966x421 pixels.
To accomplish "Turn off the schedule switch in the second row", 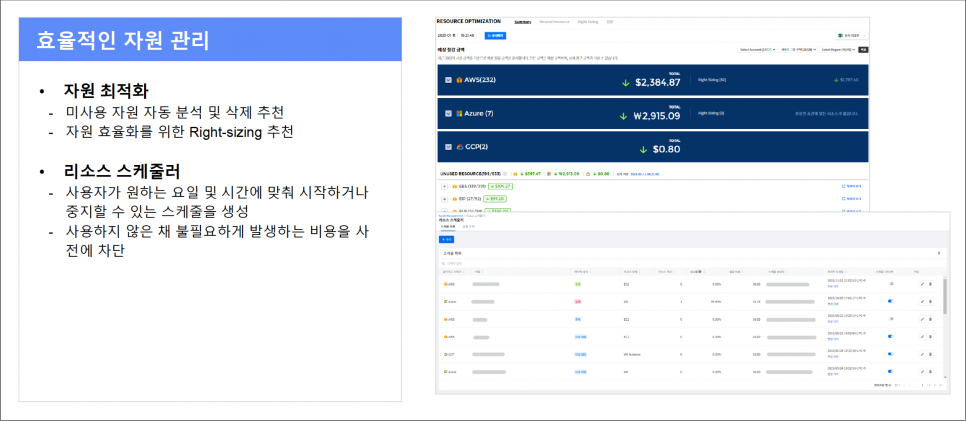I will 891,301.
